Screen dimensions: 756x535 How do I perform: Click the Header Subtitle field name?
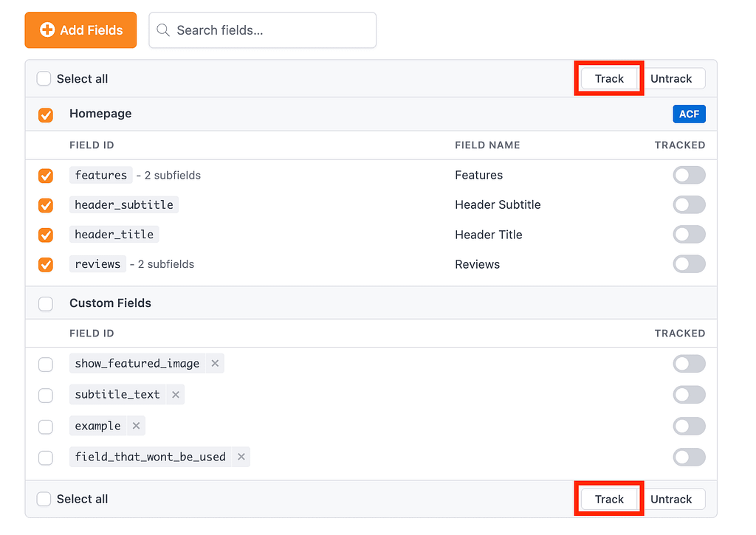pos(498,205)
